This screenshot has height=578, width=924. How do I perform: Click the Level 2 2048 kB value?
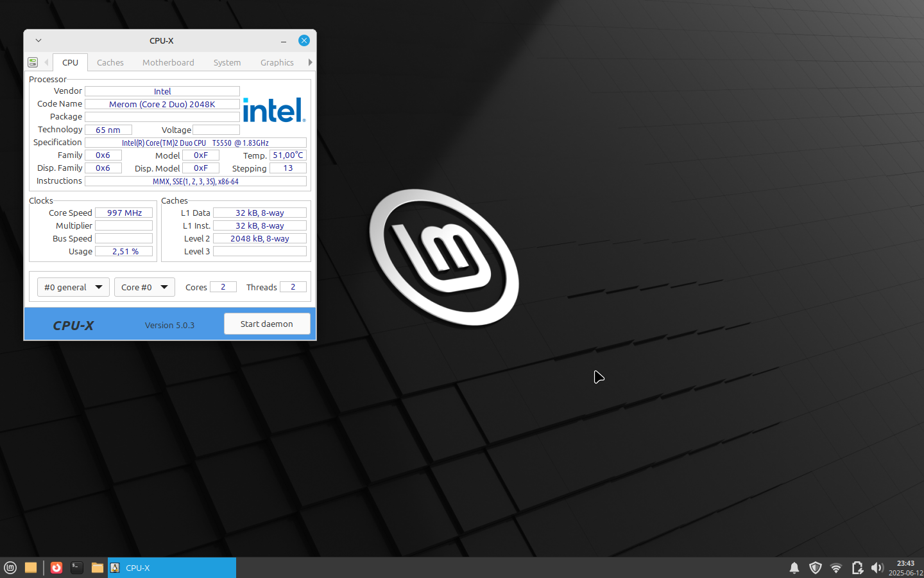(260, 238)
